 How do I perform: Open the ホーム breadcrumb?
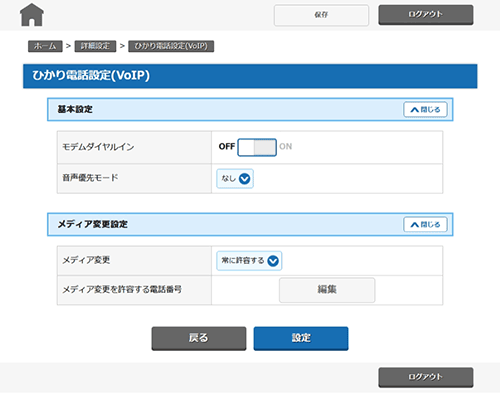[45, 46]
